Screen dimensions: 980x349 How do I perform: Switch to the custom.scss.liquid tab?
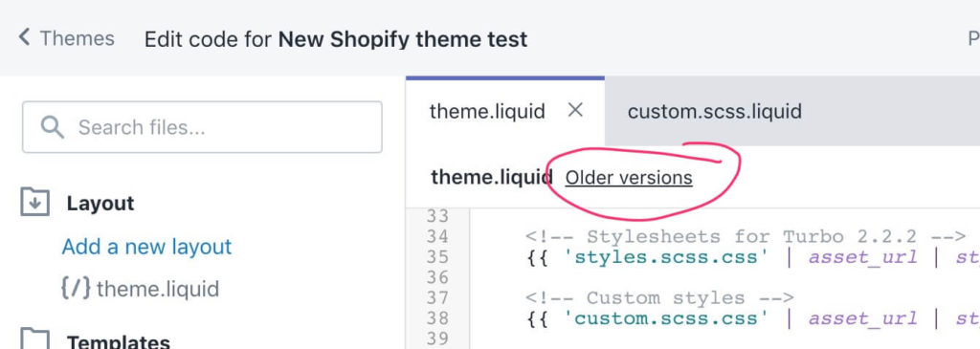click(x=714, y=112)
